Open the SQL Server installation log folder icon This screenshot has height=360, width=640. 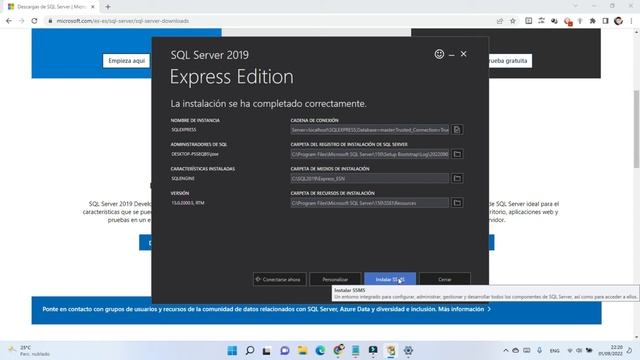(457, 154)
